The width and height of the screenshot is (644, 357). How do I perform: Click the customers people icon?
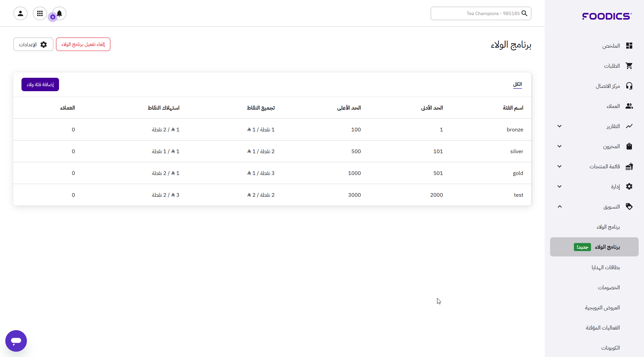point(629,106)
